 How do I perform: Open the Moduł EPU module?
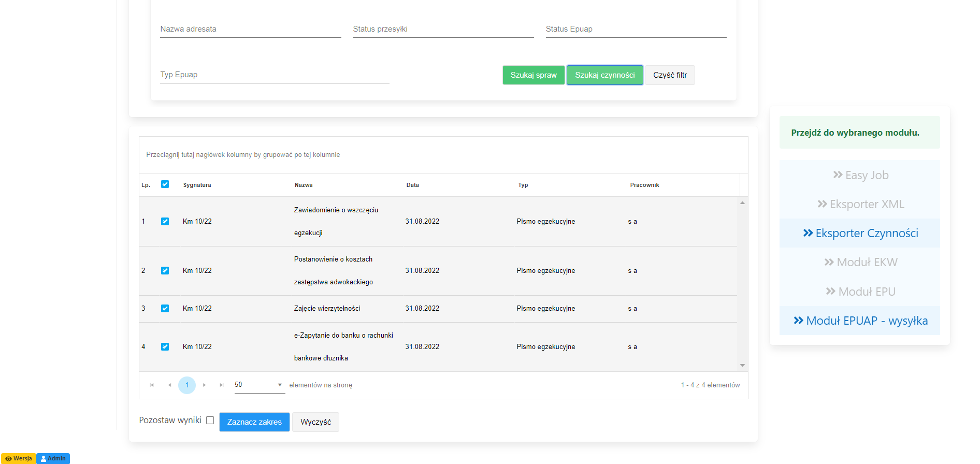pos(860,292)
